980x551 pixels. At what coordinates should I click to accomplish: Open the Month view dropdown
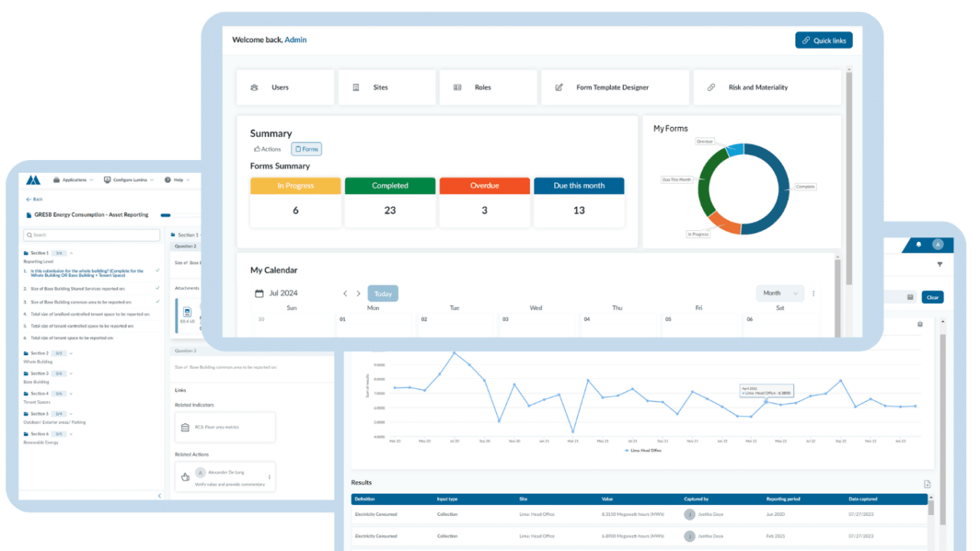point(779,293)
